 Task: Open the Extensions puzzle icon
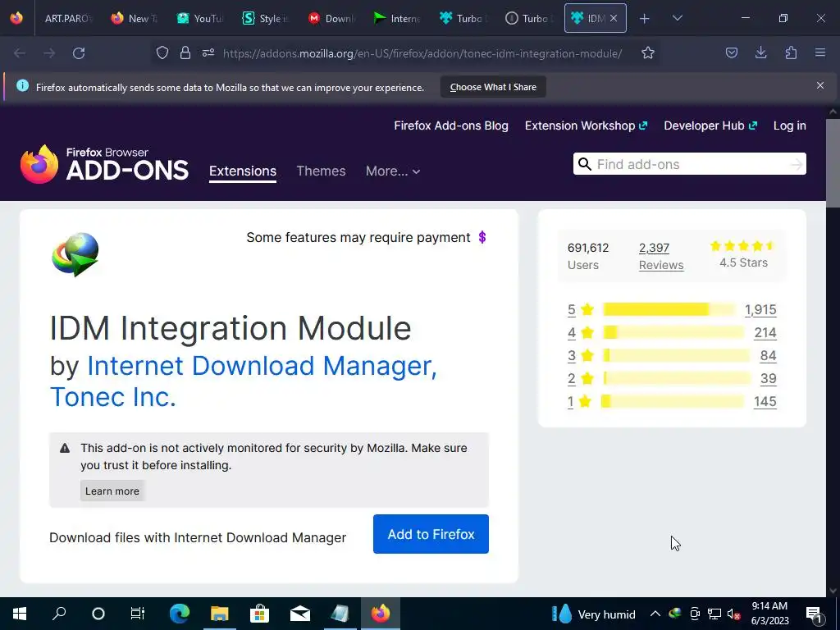pyautogui.click(x=791, y=52)
